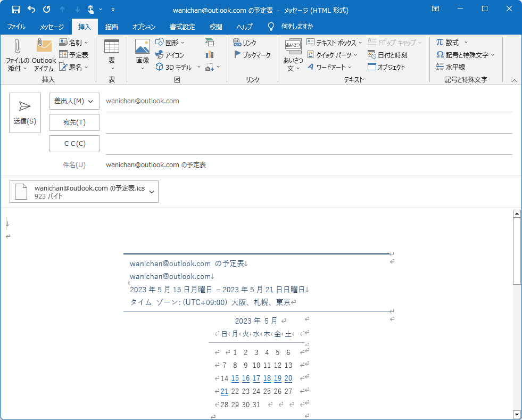Switch to the 書式設定 tab
Screen dimensions: 522x420
point(182,27)
